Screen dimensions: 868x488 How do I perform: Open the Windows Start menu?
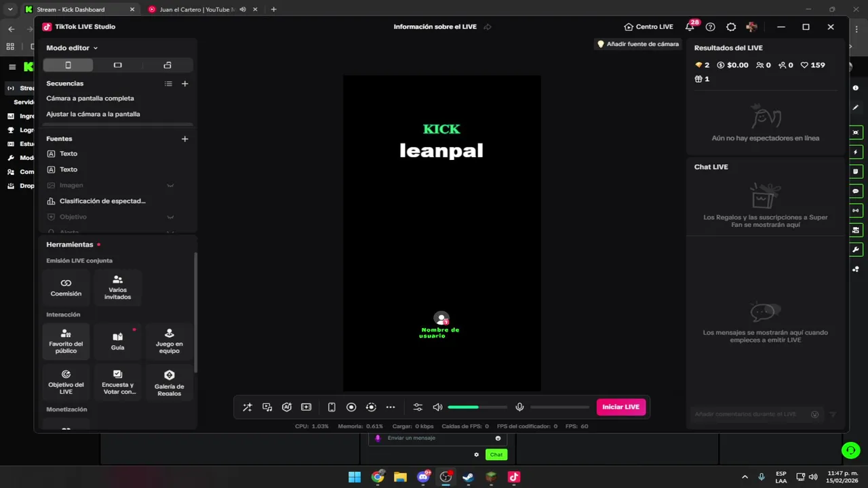point(355,476)
